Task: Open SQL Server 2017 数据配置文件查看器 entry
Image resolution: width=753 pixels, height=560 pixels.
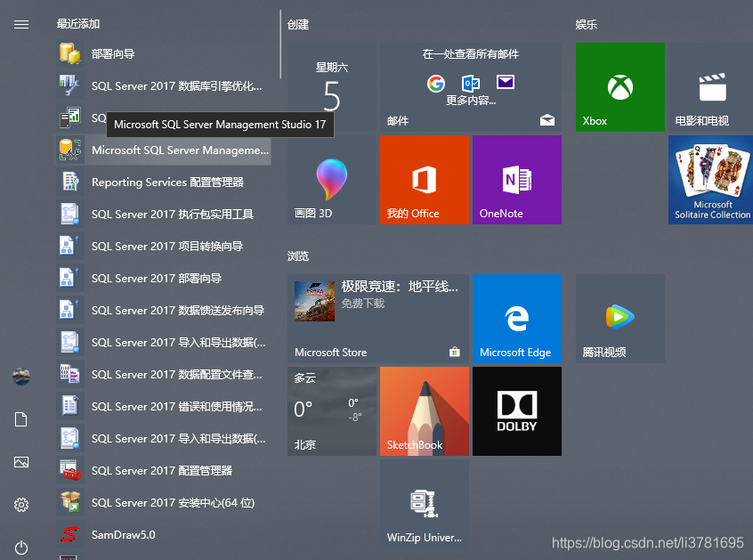Action: (163, 375)
